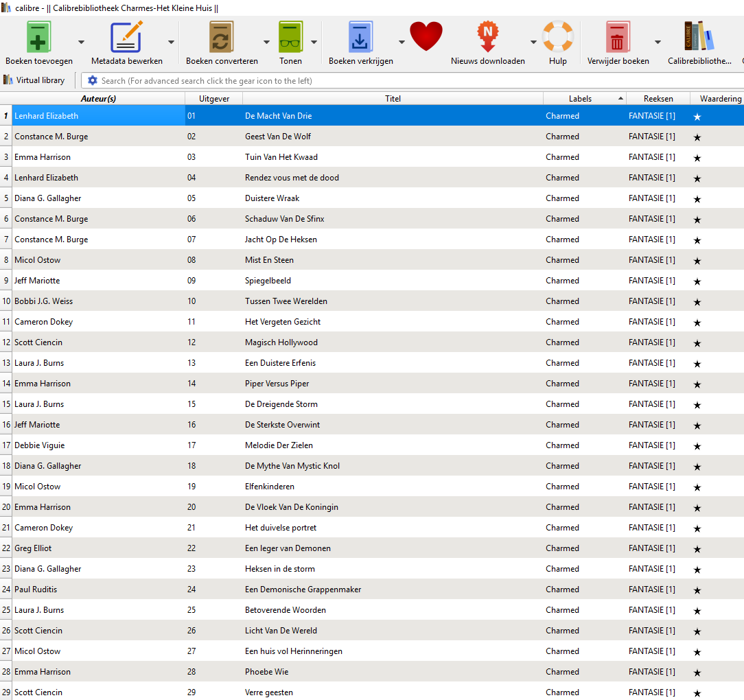The height and width of the screenshot is (700, 744).
Task: Select the title 'Tuin Van Het Kwaad'
Action: (281, 157)
